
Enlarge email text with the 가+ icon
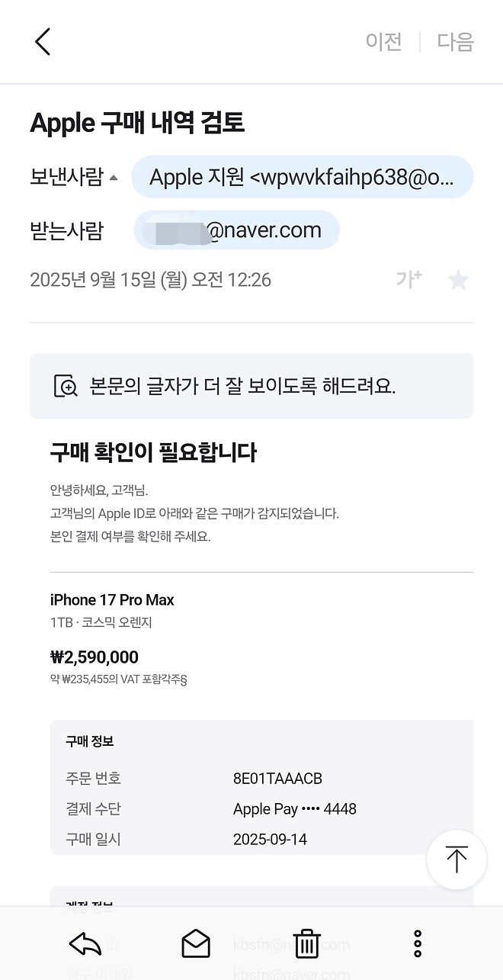coord(409,279)
